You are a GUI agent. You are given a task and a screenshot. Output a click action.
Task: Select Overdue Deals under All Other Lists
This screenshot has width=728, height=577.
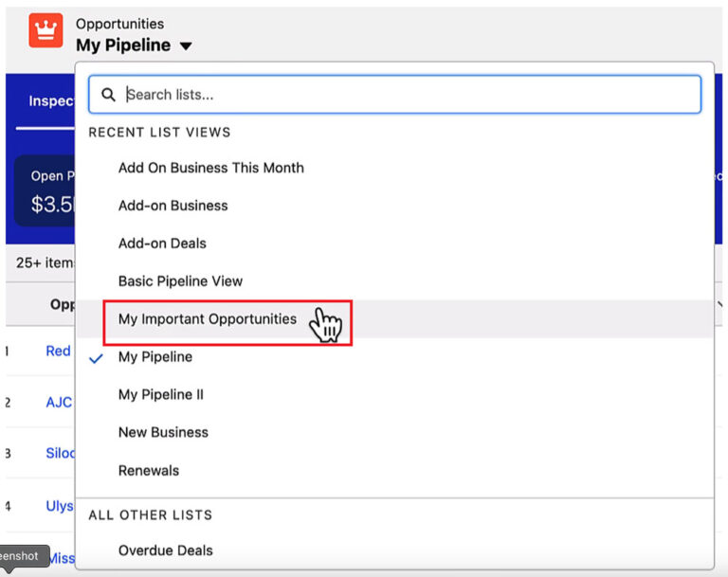pos(165,550)
